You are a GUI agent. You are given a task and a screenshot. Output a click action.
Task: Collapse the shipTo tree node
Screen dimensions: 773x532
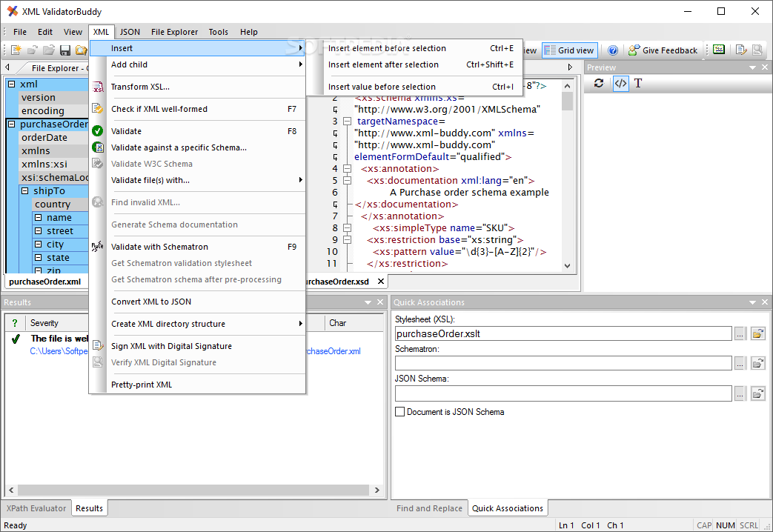24,191
